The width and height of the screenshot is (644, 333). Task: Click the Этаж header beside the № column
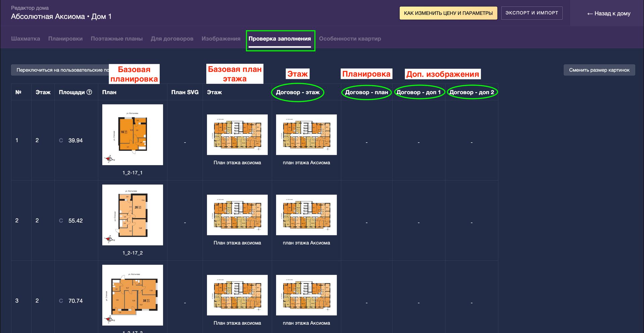[43, 92]
